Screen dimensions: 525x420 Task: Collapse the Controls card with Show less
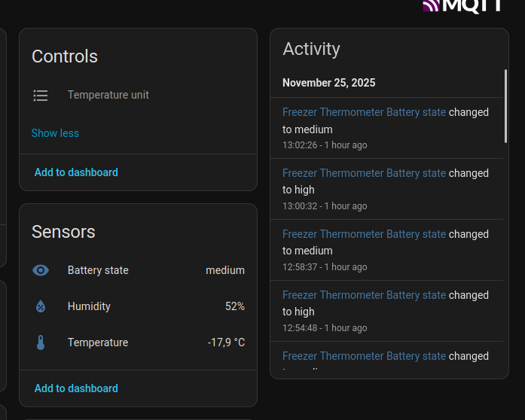(x=55, y=133)
